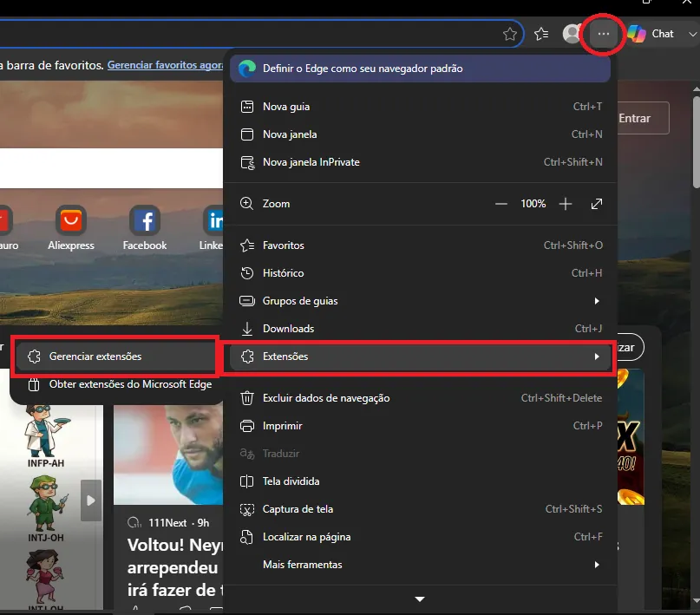Click the Captura de tela icon

(247, 509)
